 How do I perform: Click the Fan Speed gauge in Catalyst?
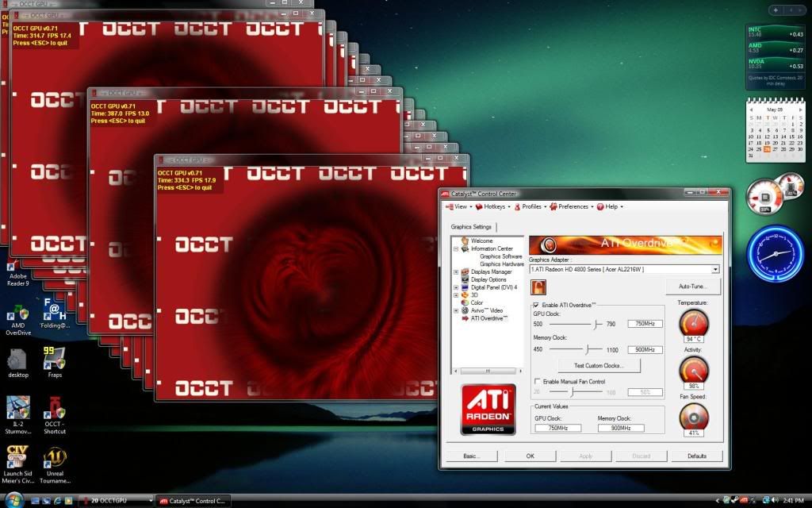(x=693, y=416)
